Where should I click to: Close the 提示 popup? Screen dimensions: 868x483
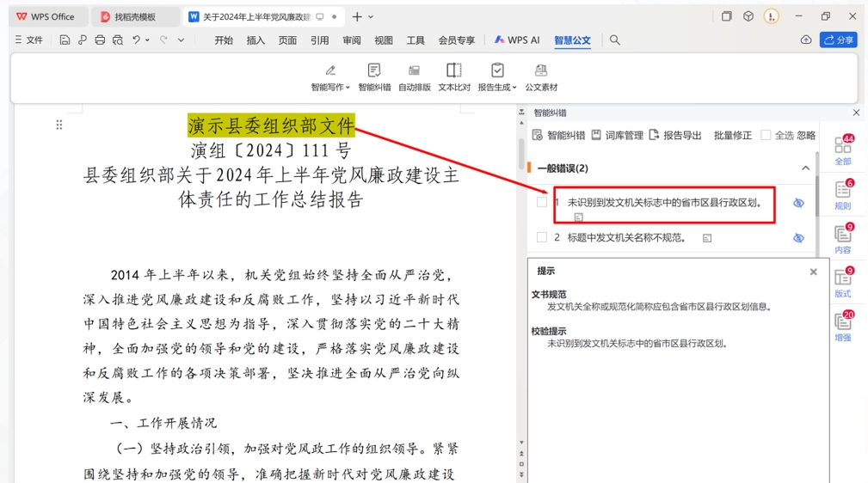click(813, 272)
